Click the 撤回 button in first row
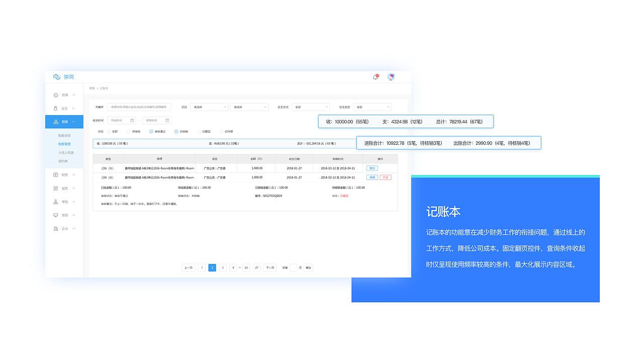This screenshot has width=644, height=362. click(x=372, y=168)
